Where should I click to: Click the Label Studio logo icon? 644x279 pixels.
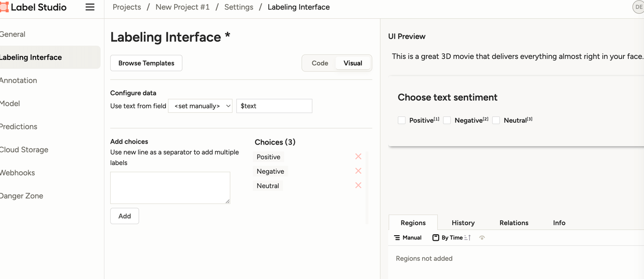(5, 7)
